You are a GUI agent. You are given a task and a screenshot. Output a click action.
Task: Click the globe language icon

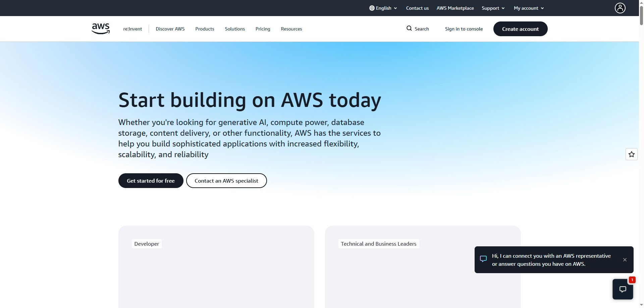(372, 8)
